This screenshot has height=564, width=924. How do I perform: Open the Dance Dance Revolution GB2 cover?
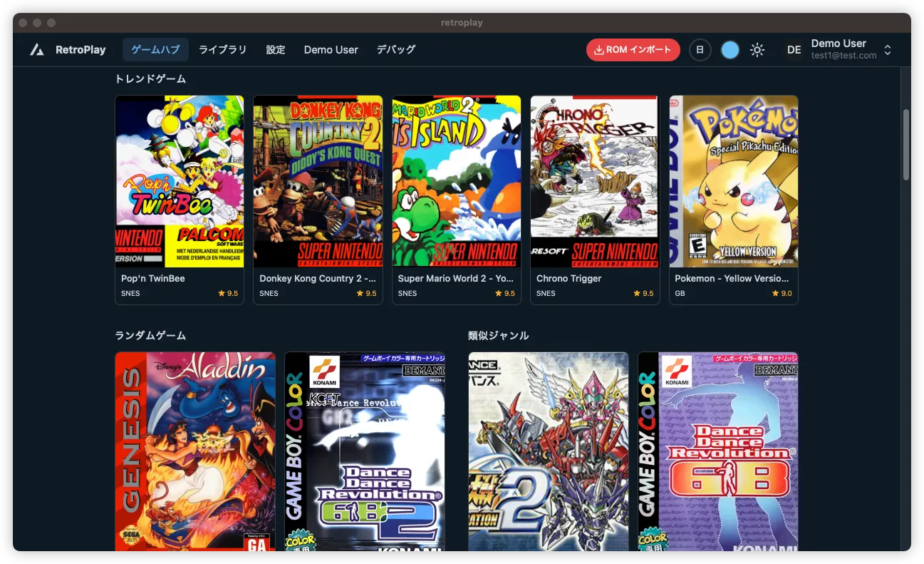pyautogui.click(x=365, y=451)
